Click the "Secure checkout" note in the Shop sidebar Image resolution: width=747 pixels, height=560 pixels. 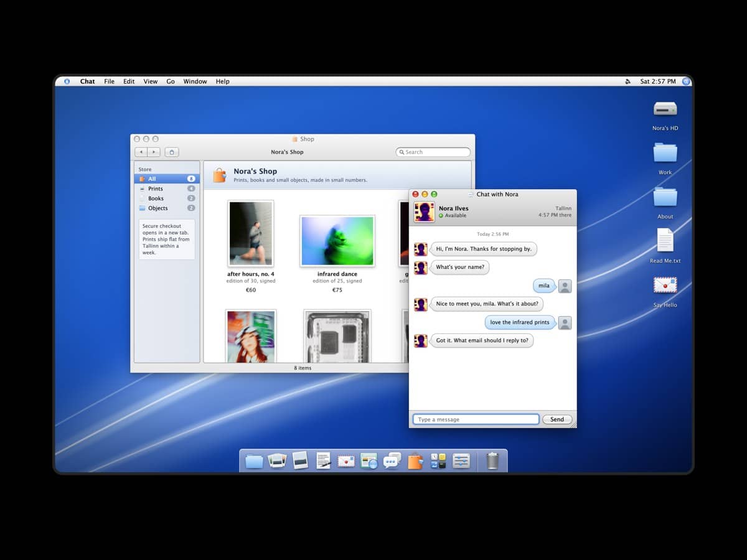click(x=167, y=240)
